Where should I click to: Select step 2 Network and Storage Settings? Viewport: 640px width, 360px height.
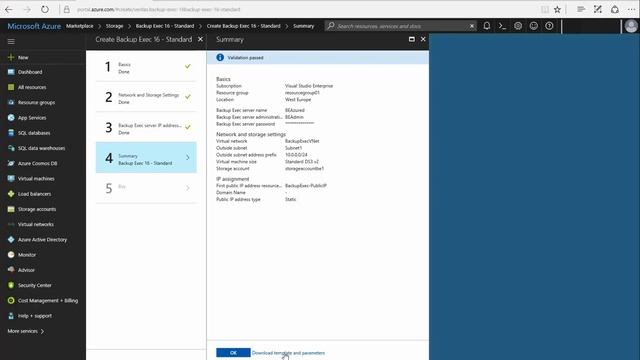tap(146, 97)
